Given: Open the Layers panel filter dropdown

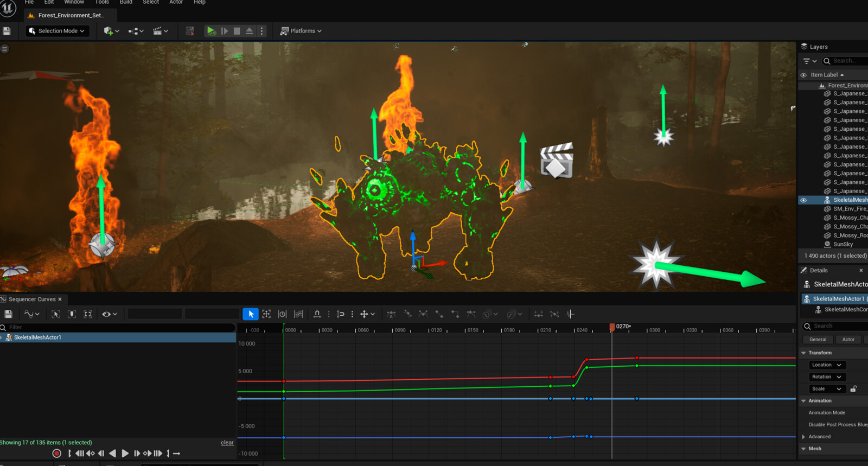Looking at the screenshot, I should click(809, 61).
